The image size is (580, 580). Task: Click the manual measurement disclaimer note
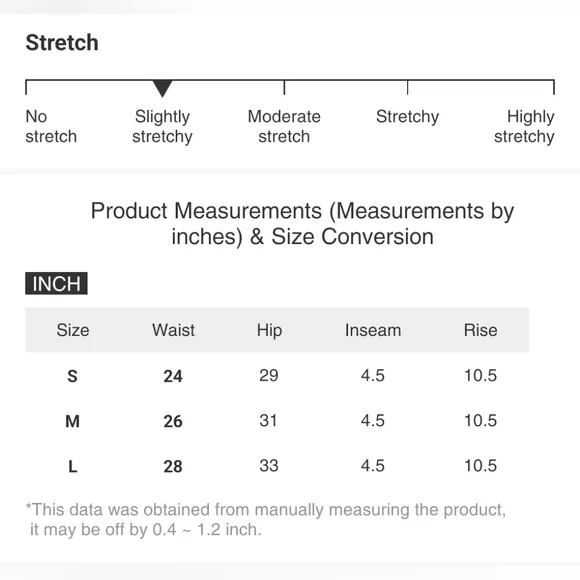266,520
